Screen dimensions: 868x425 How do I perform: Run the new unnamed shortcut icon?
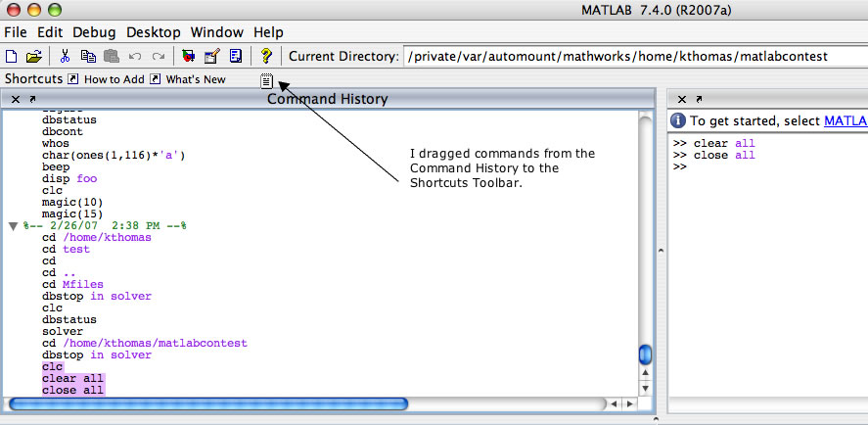pos(267,80)
